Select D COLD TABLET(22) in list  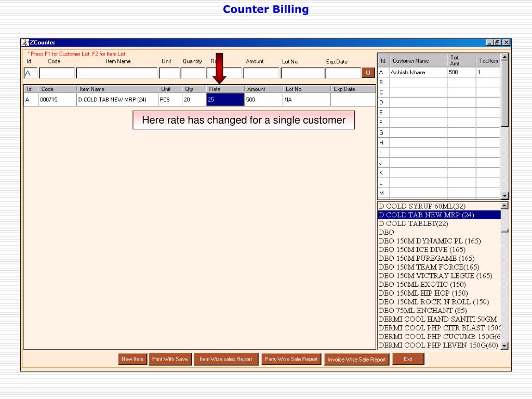[x=439, y=223]
